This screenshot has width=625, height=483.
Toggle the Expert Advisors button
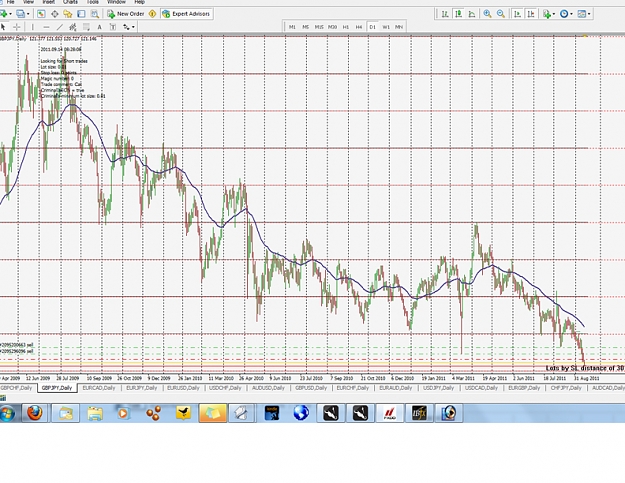pos(187,14)
